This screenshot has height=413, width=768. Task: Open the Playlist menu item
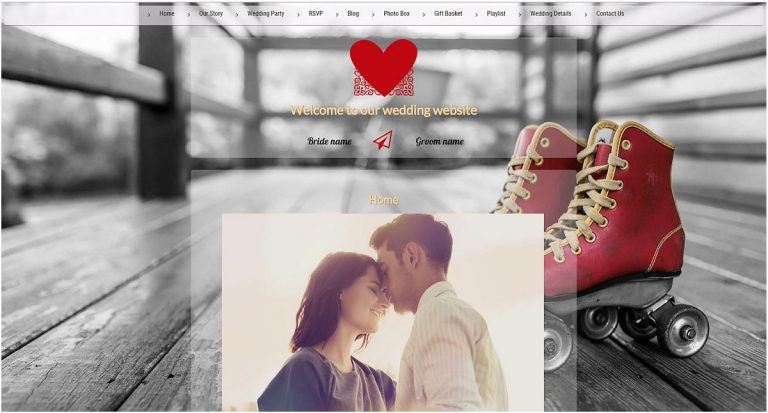(x=496, y=14)
